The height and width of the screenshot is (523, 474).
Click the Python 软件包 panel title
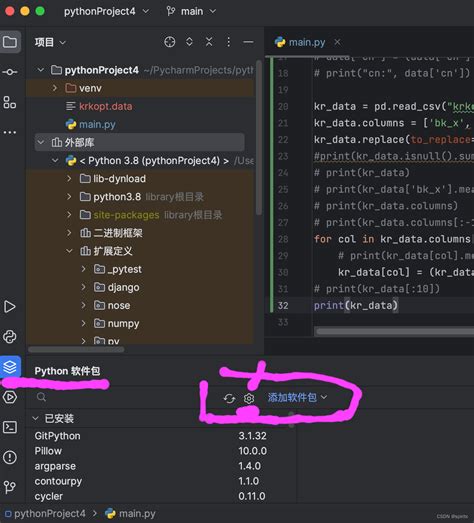pyautogui.click(x=67, y=371)
